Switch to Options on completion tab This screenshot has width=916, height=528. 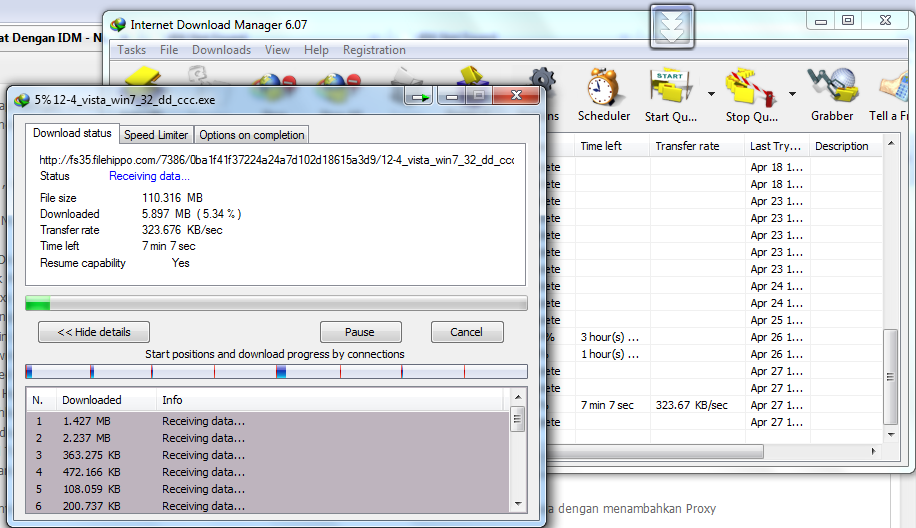coord(252,135)
